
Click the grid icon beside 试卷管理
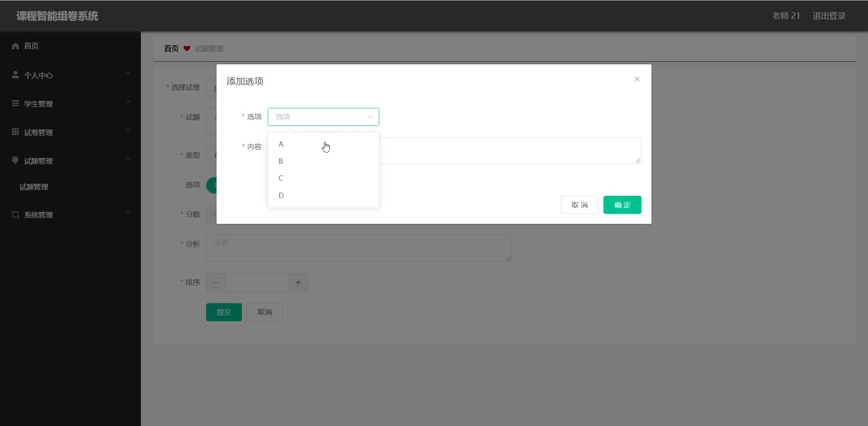click(x=15, y=132)
